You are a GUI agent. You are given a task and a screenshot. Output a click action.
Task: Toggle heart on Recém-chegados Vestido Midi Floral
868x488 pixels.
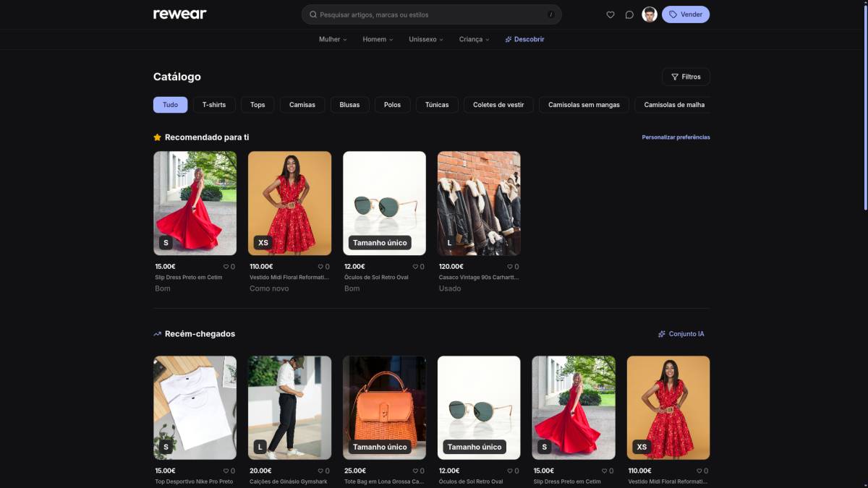[699, 471]
